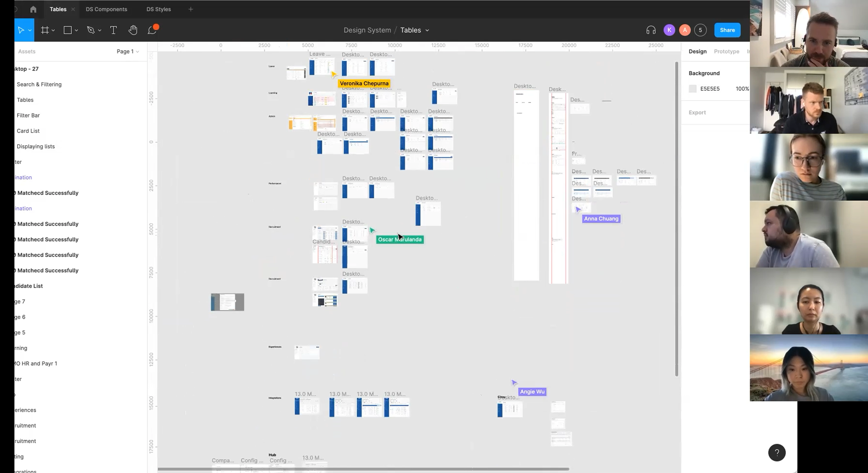Image resolution: width=868 pixels, height=473 pixels.
Task: Click the blue Share button
Action: point(727,30)
